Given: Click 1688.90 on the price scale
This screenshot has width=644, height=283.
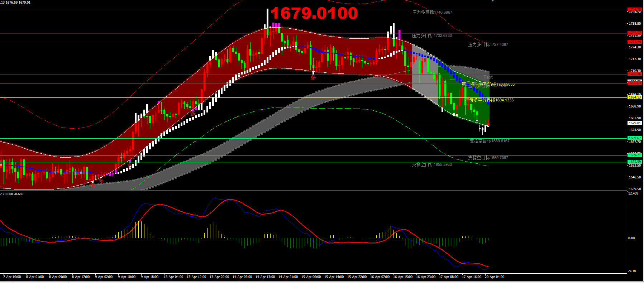Looking at the screenshot, I should coord(635,106).
